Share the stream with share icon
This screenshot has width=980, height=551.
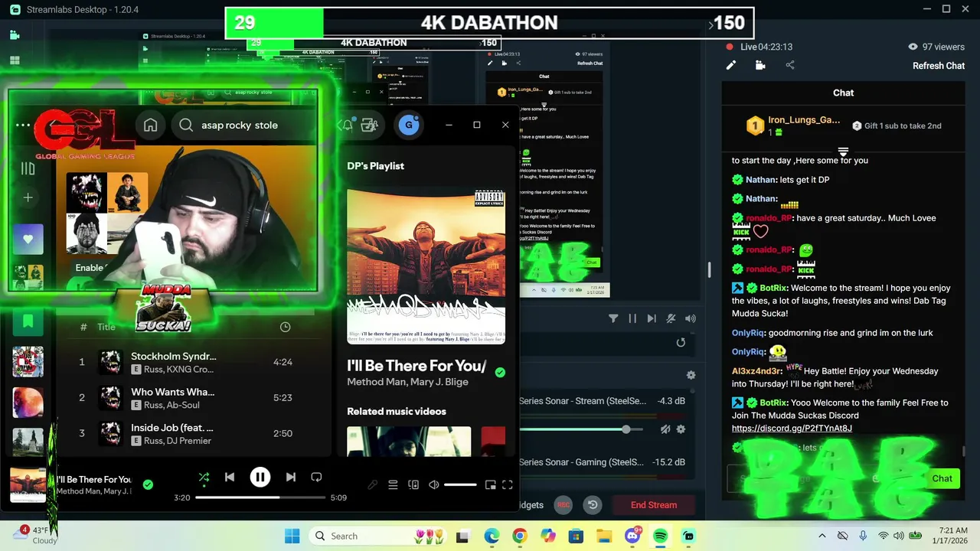coord(790,66)
